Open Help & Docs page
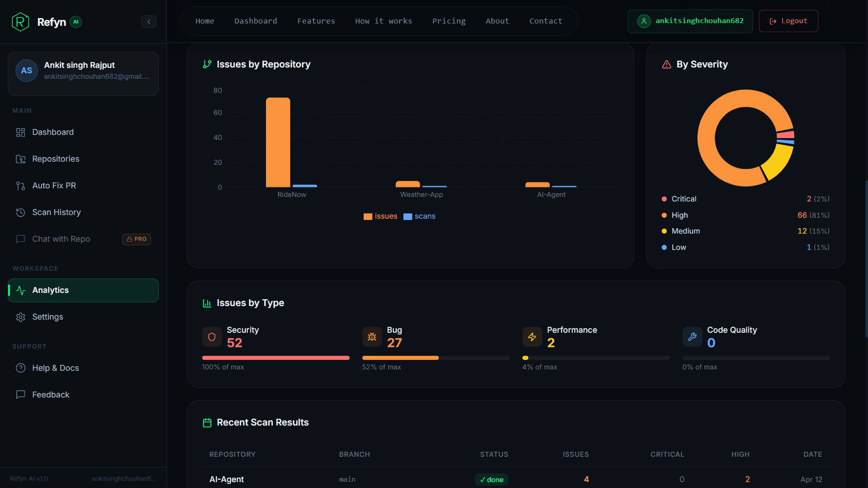 (55, 368)
